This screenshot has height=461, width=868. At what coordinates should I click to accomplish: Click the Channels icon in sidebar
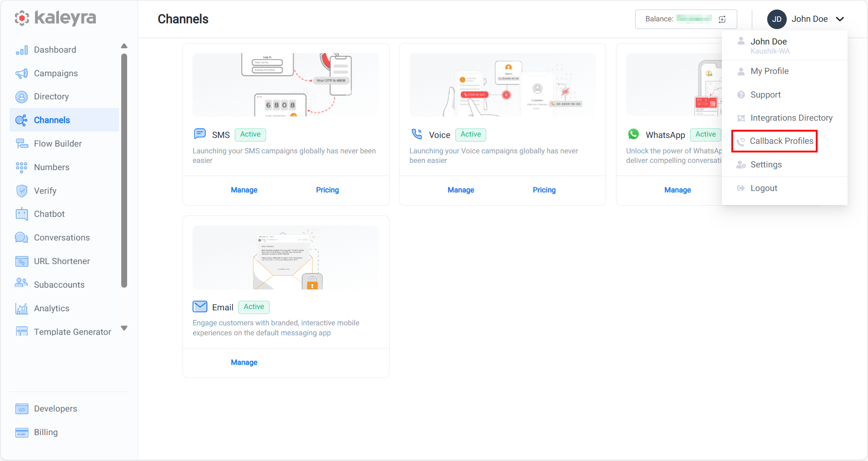coord(22,120)
